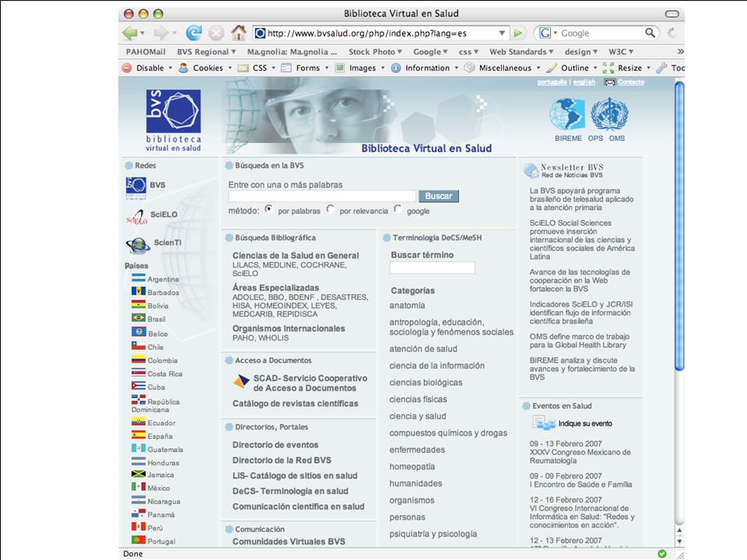Image resolution: width=747 pixels, height=560 pixels.
Task: Click the vertical scrollbar thumb
Action: point(679,226)
